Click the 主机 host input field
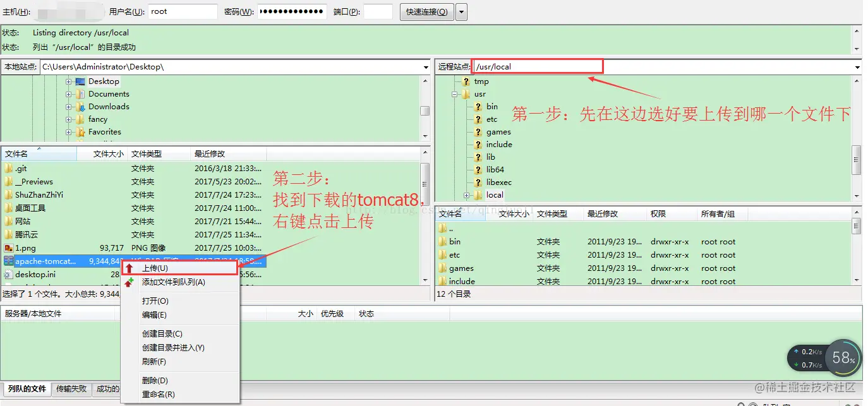The image size is (868, 406). pos(68,11)
